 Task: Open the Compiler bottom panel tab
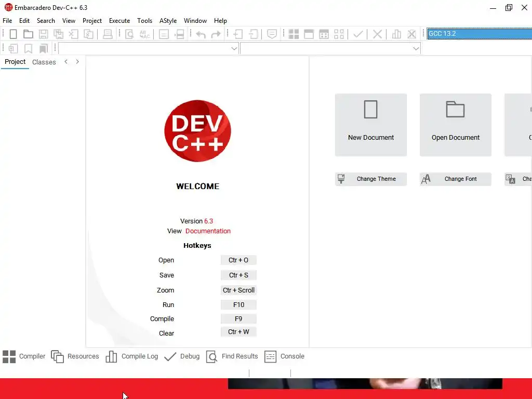tap(24, 356)
